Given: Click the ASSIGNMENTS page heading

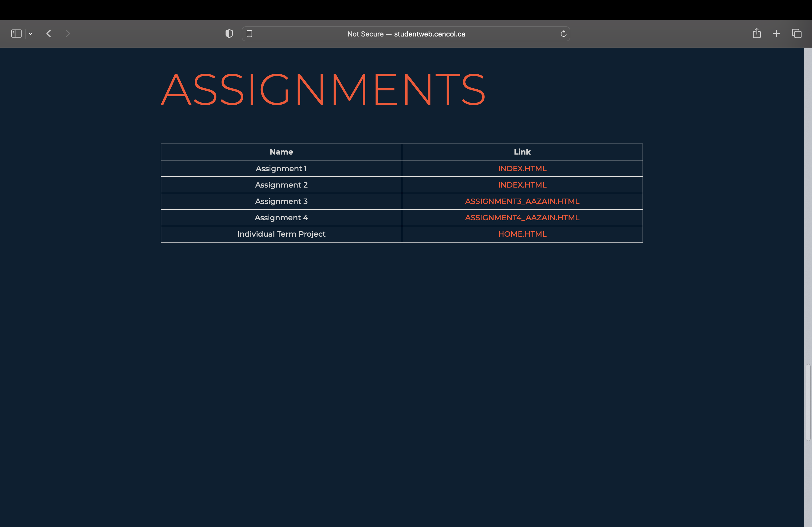Looking at the screenshot, I should (x=323, y=89).
